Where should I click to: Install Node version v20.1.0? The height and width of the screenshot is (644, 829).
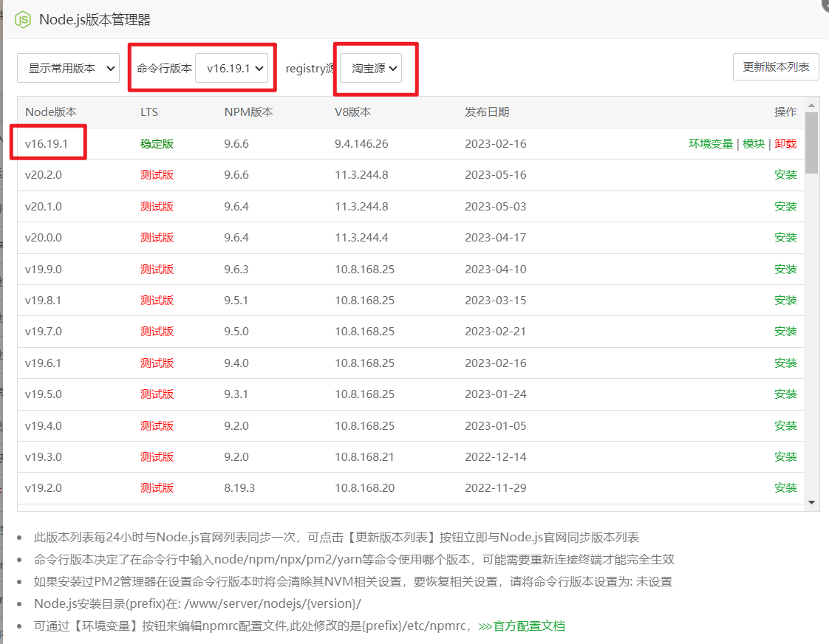[x=785, y=207]
